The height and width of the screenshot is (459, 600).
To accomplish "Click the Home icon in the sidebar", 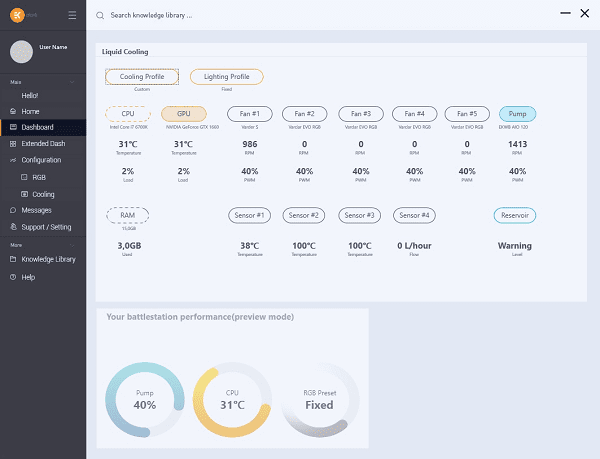I will click(12, 111).
